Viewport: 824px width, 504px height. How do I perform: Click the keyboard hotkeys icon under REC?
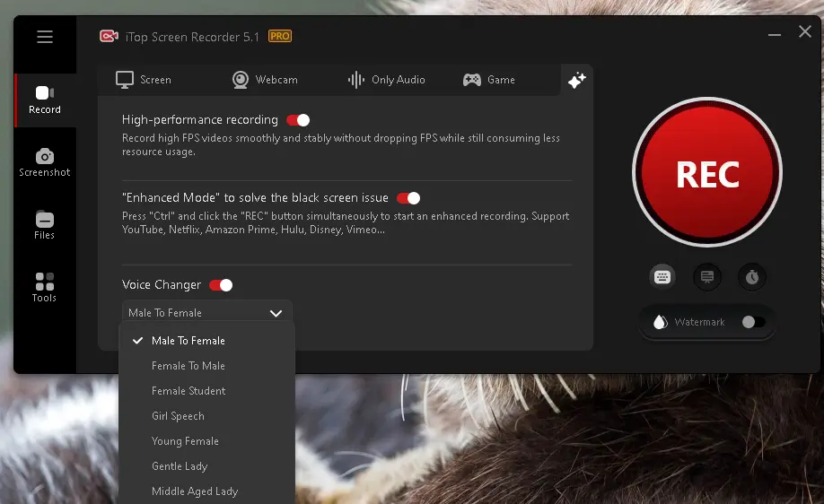[662, 277]
